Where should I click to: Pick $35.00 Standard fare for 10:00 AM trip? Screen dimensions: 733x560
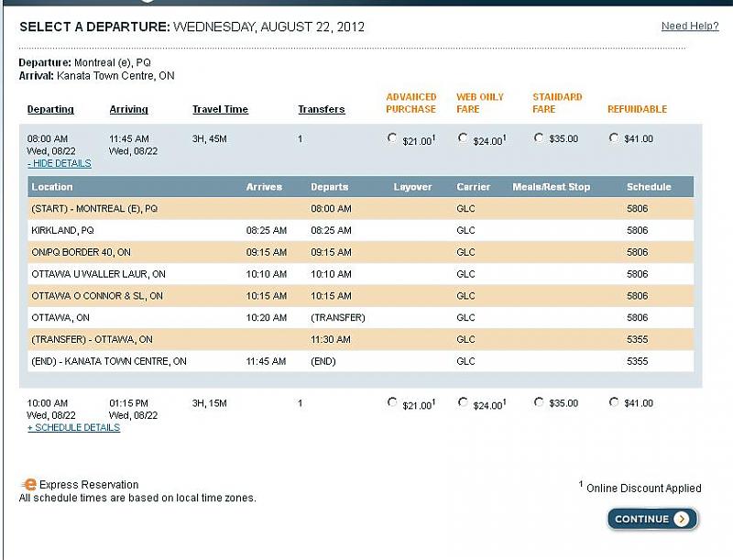coord(538,401)
